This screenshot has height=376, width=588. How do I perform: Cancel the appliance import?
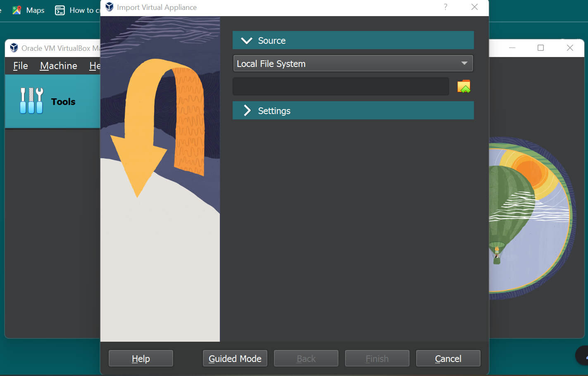(448, 358)
